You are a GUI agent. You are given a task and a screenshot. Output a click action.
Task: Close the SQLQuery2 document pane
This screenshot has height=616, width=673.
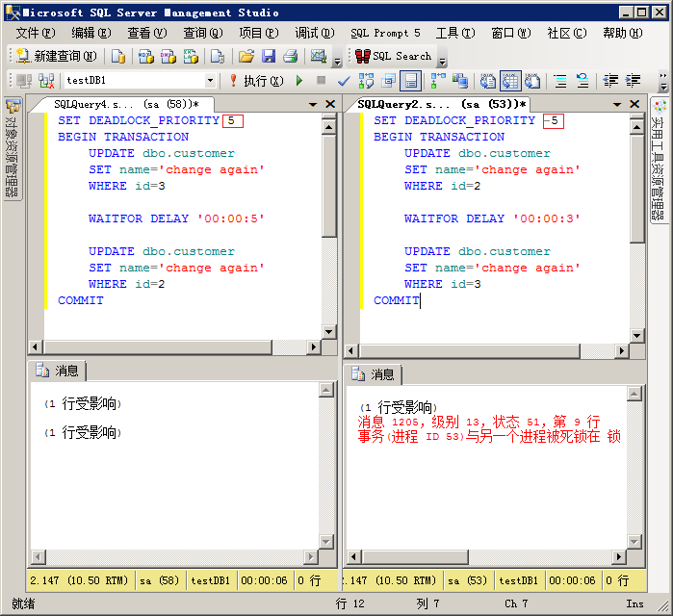[x=634, y=104]
